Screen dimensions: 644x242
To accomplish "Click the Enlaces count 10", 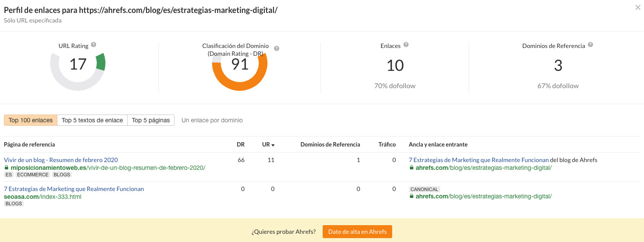I will tap(395, 66).
